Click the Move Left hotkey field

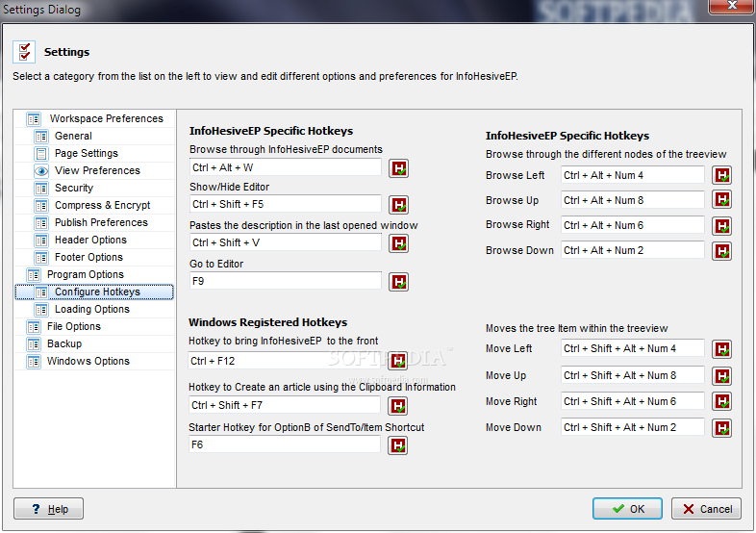point(633,348)
